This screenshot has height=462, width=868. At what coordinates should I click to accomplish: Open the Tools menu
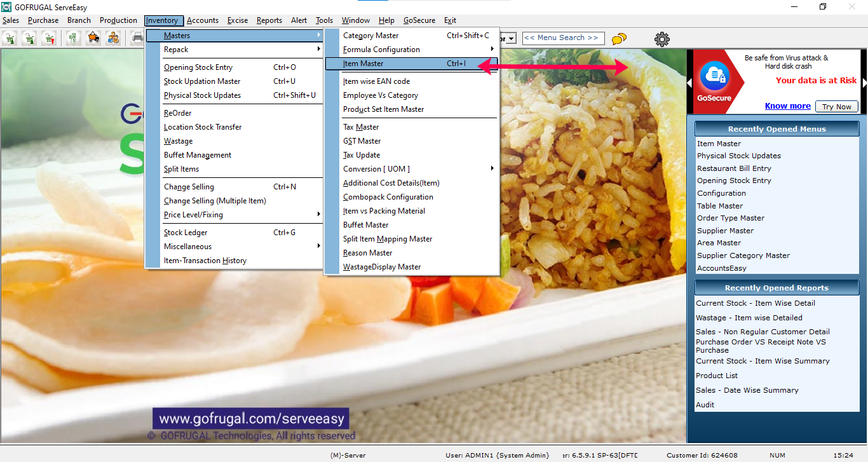[x=324, y=20]
